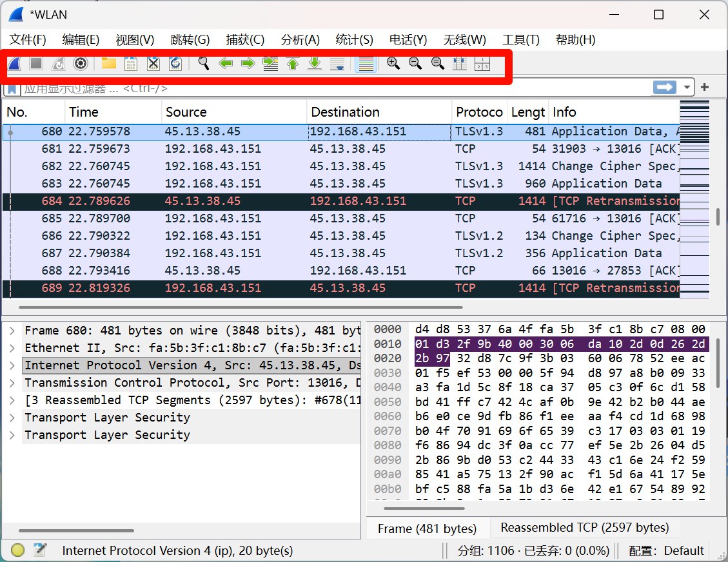Go to the first packet arrow icon
The image size is (728, 562).
(293, 63)
